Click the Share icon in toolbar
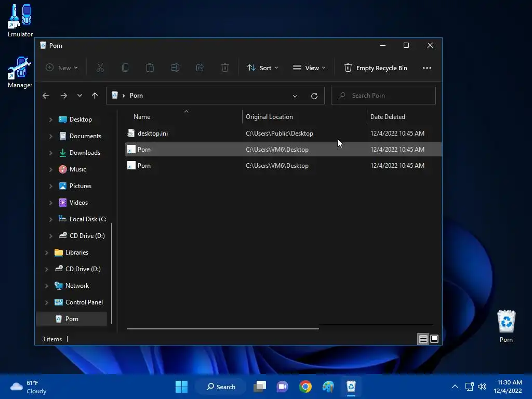532x399 pixels. [200, 68]
